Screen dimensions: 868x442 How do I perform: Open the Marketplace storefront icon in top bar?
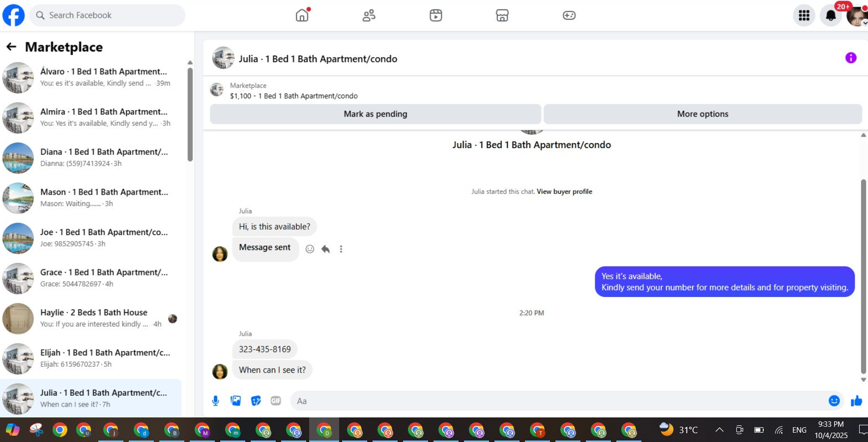[x=502, y=15]
